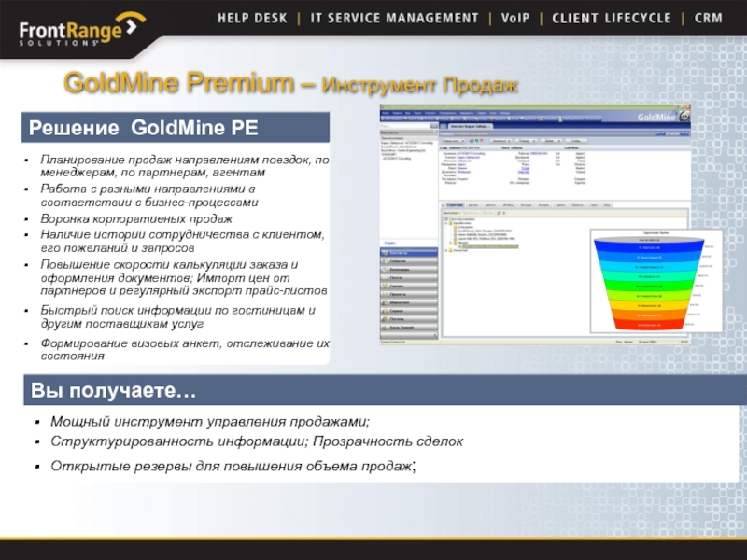Click red X delete icon in record toolbar
The image size is (747, 560).
point(482,141)
